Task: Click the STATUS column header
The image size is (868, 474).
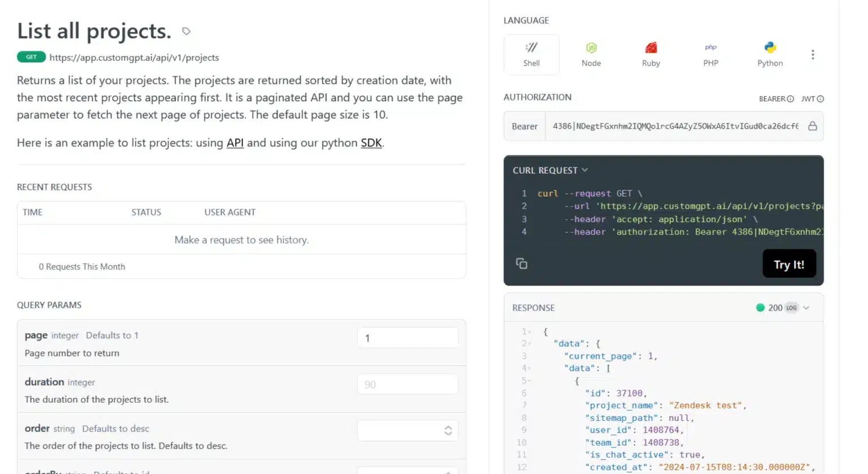Action: (x=146, y=212)
